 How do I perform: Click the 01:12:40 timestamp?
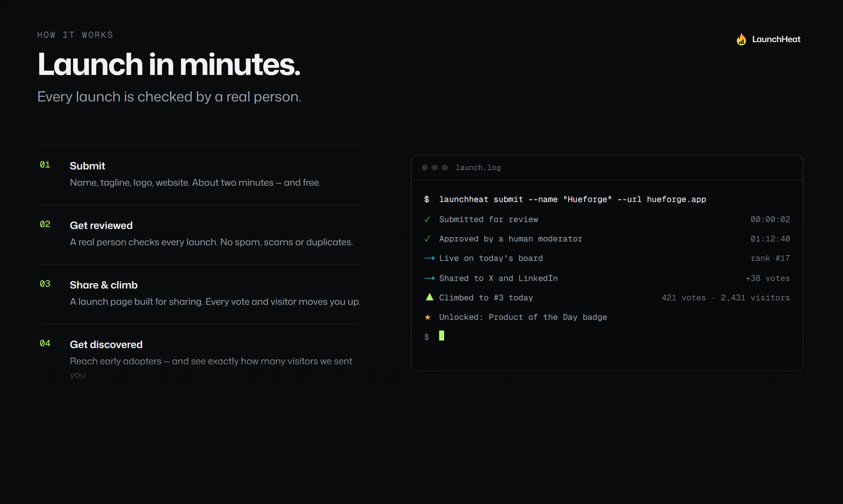[770, 239]
